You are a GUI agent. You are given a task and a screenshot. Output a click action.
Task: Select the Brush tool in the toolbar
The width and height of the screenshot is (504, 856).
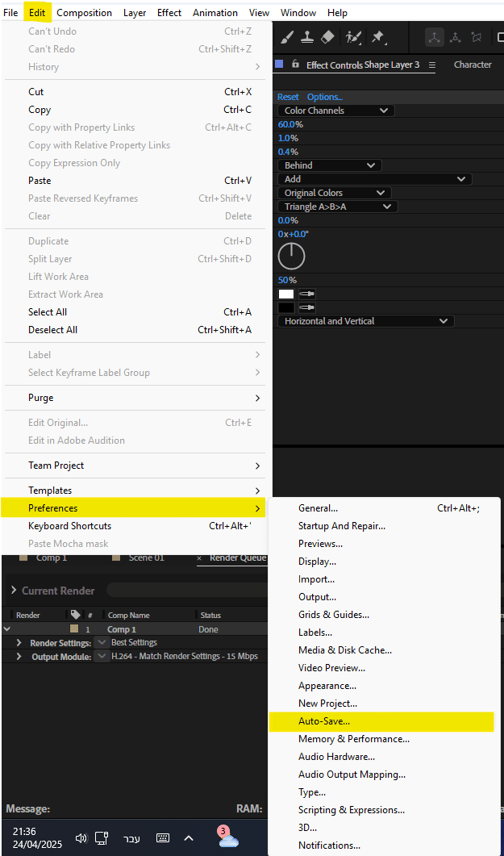(287, 37)
